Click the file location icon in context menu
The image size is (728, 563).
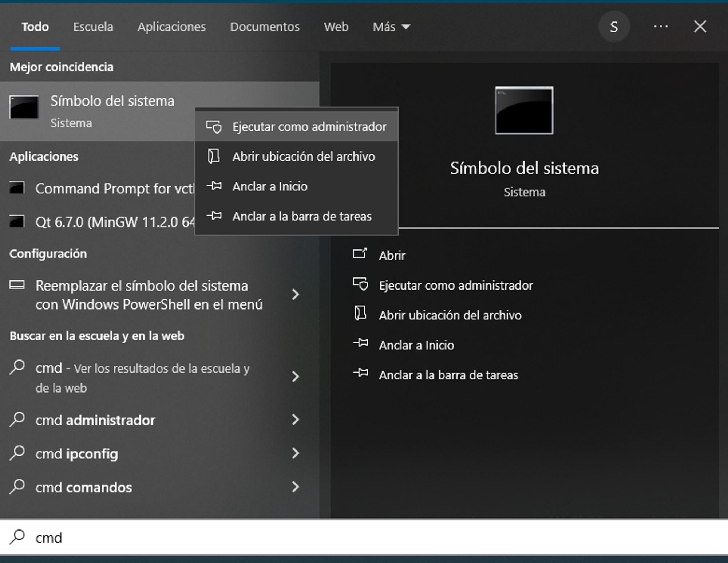[214, 156]
